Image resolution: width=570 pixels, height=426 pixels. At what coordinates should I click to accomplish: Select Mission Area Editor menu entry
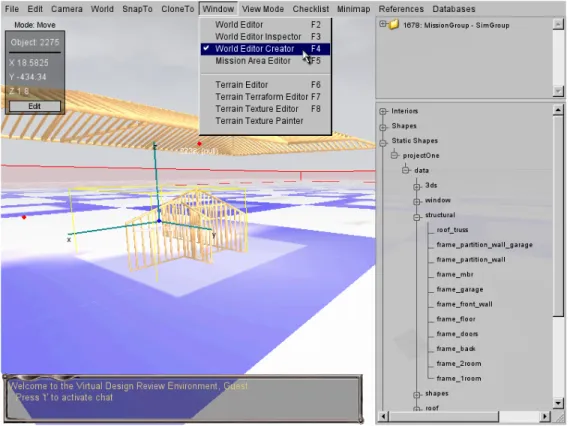click(265, 61)
